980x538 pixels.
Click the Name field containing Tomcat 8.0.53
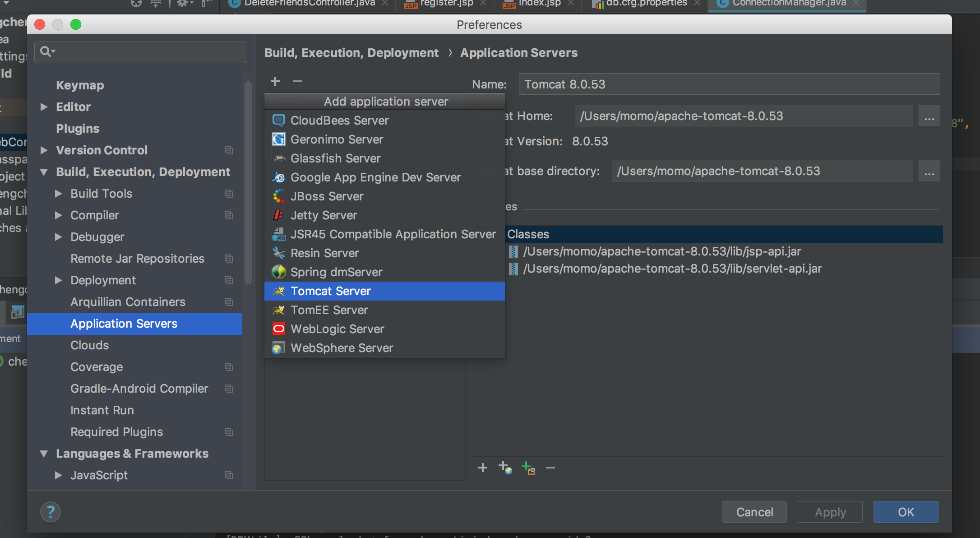729,84
